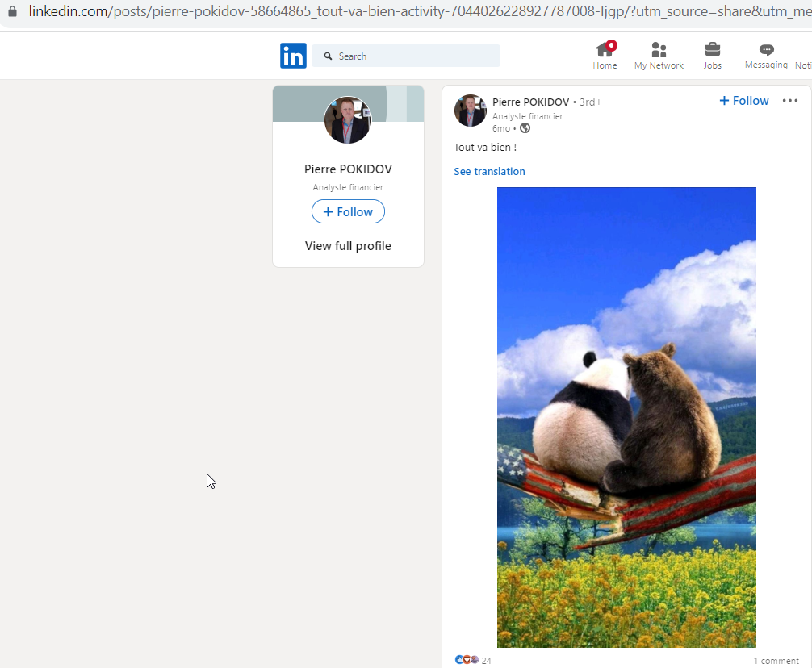Screen dimensions: 812x668
Task: Open the 1 comment link
Action: [776, 661]
